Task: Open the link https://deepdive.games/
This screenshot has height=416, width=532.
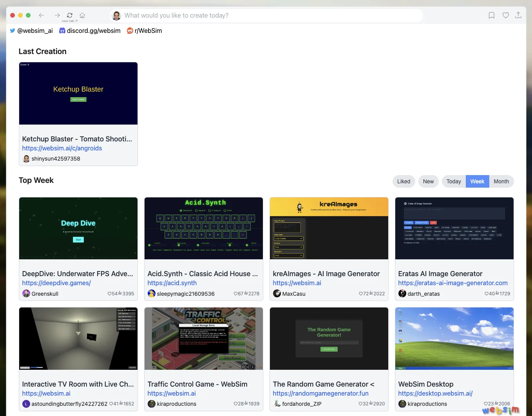Action: pyautogui.click(x=56, y=283)
